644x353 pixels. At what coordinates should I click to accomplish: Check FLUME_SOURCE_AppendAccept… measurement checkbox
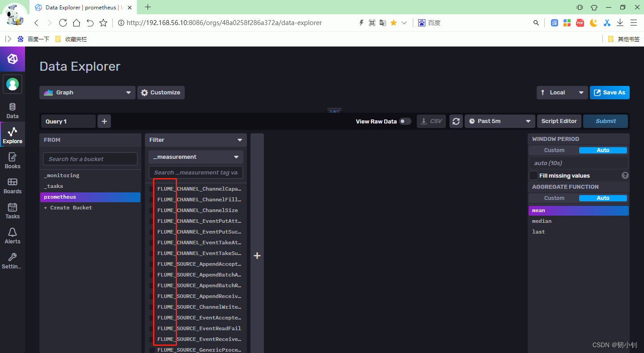tap(152, 264)
